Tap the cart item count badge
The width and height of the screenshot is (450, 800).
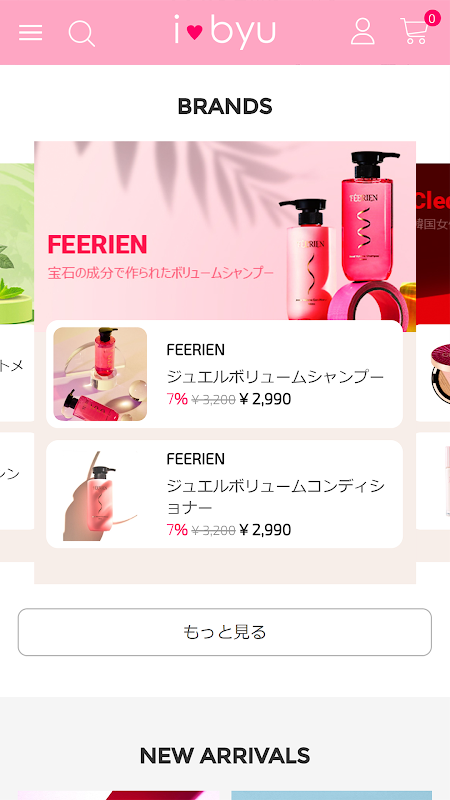pyautogui.click(x=432, y=19)
